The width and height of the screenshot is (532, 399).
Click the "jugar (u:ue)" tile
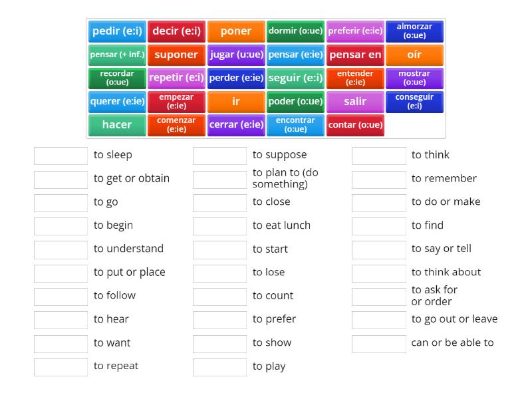[236, 55]
